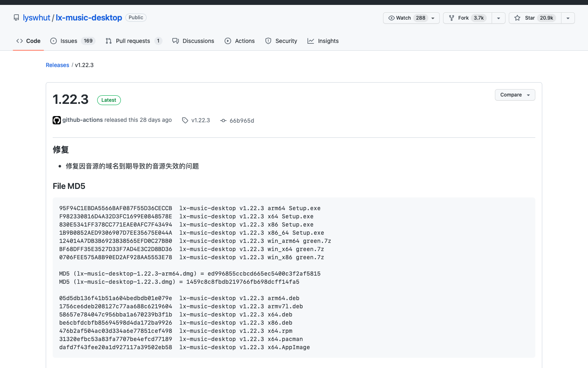Screen dimensions: 588x368
Task: Open the v1.22.3 tag link
Action: [200, 120]
